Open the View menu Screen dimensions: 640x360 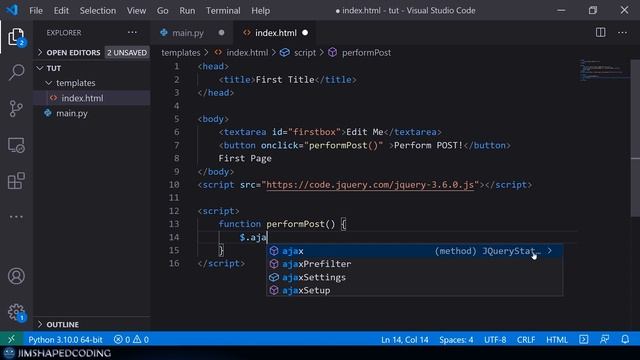[136, 11]
